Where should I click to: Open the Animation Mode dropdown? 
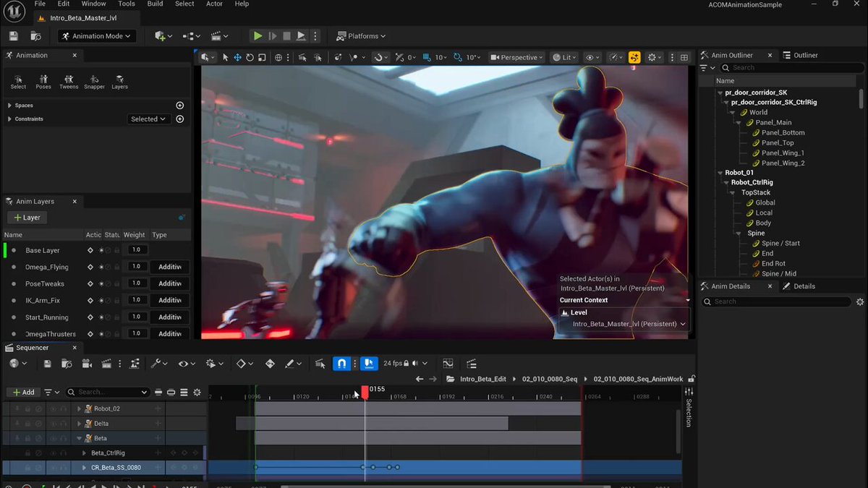[x=96, y=36]
